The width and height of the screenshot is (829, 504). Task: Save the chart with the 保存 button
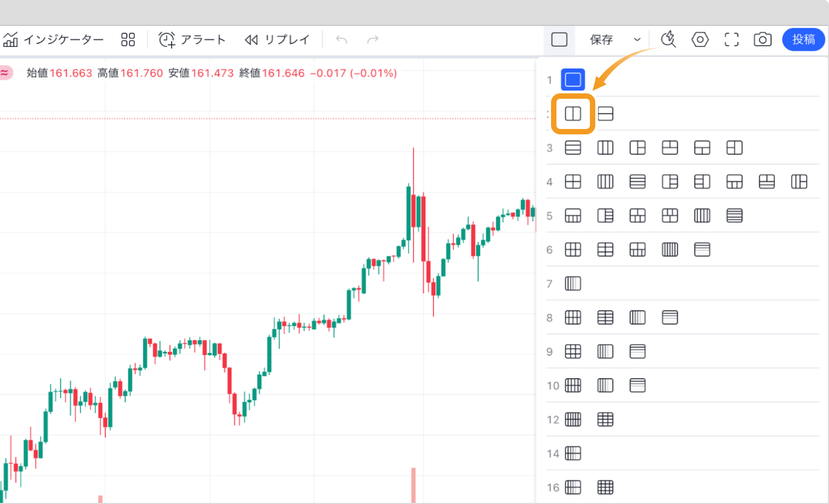[601, 39]
